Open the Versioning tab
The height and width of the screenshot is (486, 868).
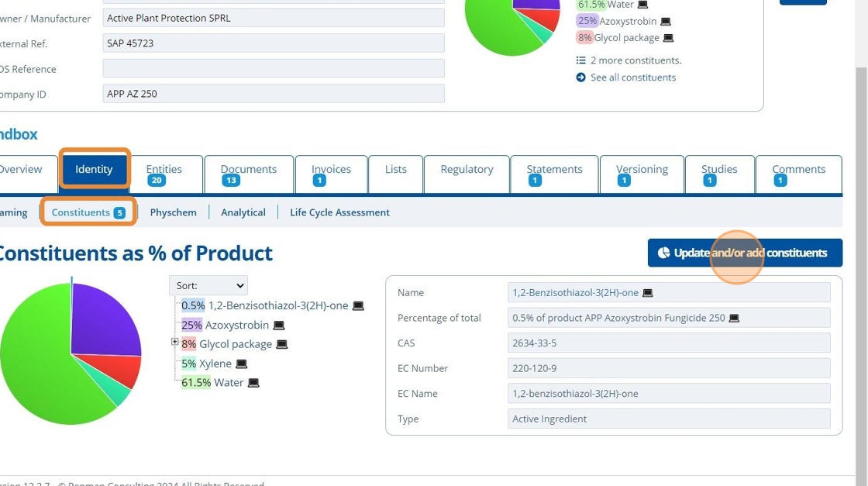click(x=642, y=174)
